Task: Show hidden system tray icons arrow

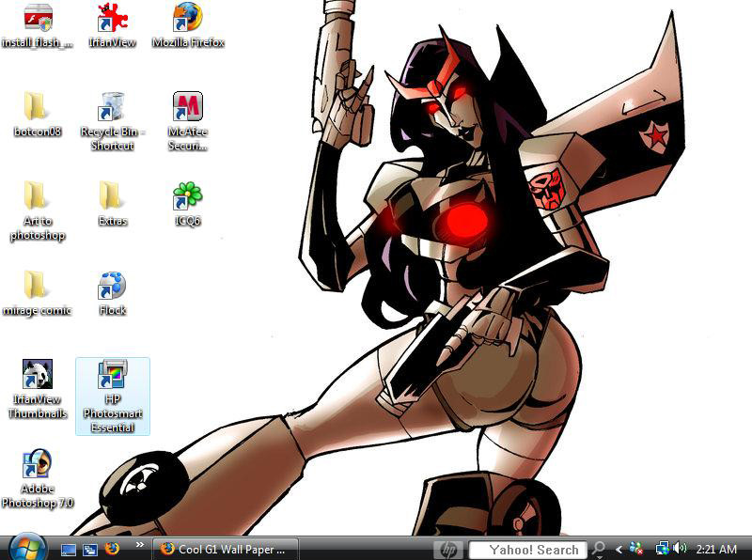Action: click(x=619, y=550)
